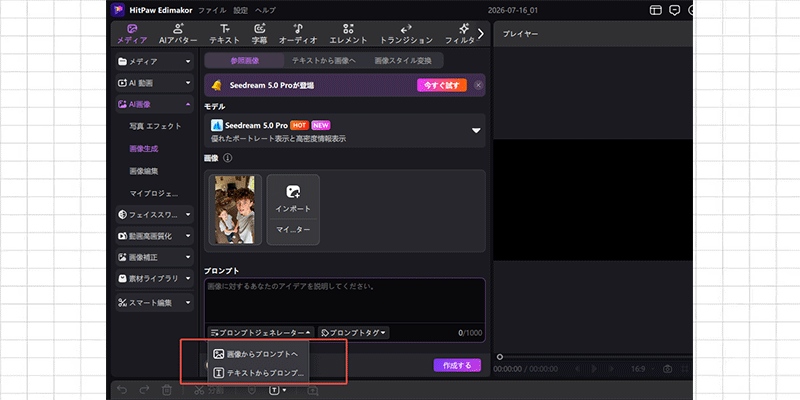This screenshot has height=400, width=800.
Task: Dismiss the Seedream 5.0 Pro banner
Action: point(478,85)
